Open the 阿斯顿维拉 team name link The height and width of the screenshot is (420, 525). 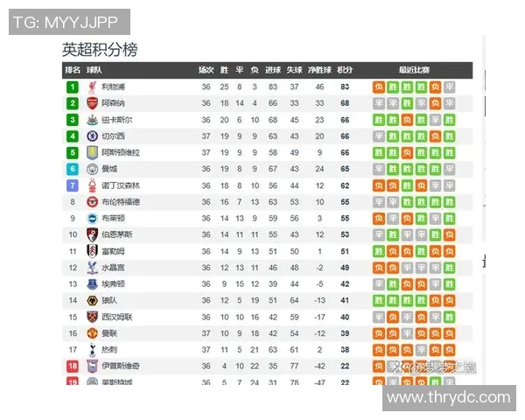click(119, 152)
